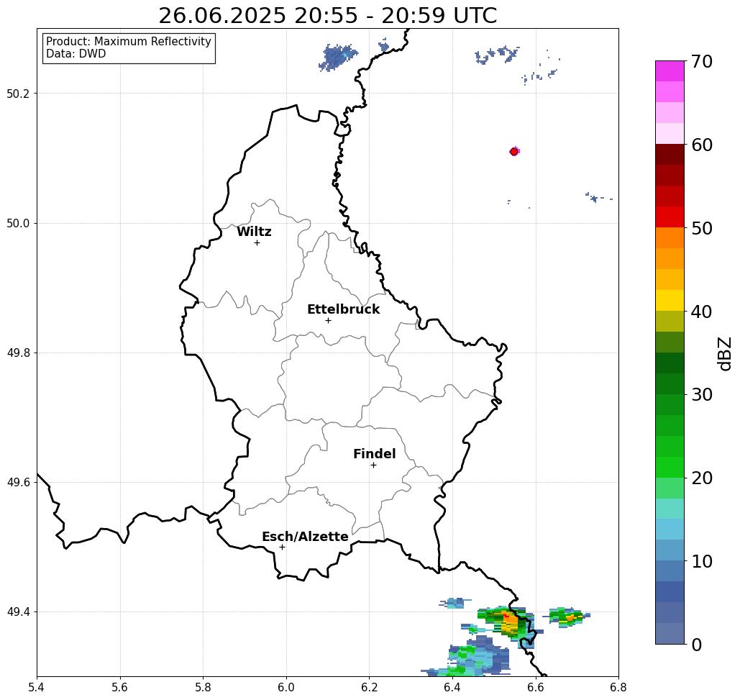Click the colorbar label 20
Screen dimensions: 740x700
tap(701, 478)
